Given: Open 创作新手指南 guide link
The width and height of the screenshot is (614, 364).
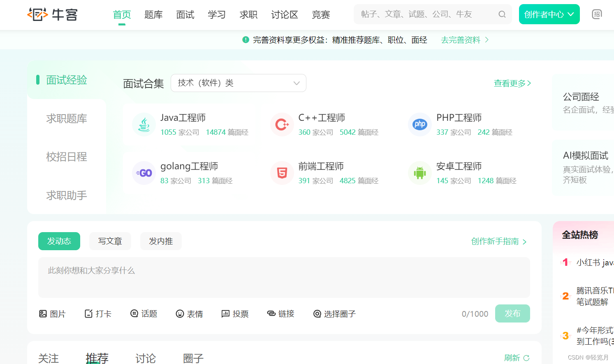Looking at the screenshot, I should (499, 241).
